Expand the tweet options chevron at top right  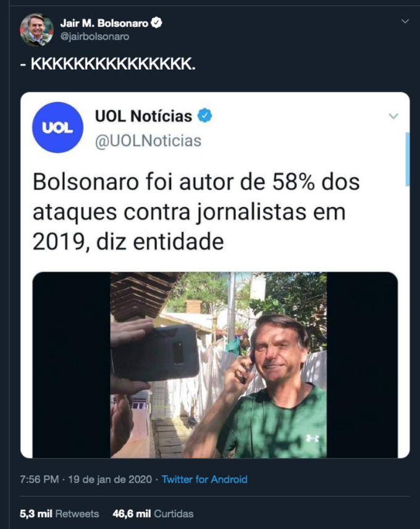(x=405, y=21)
